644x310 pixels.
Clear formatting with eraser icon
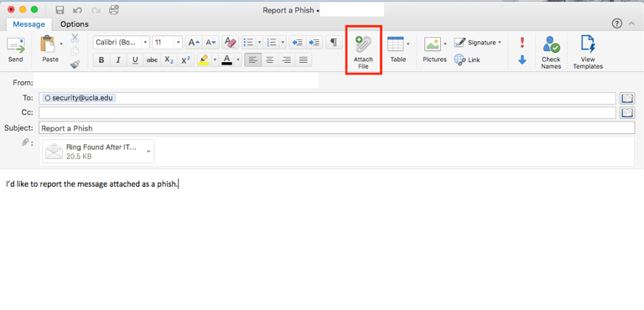pyautogui.click(x=231, y=42)
